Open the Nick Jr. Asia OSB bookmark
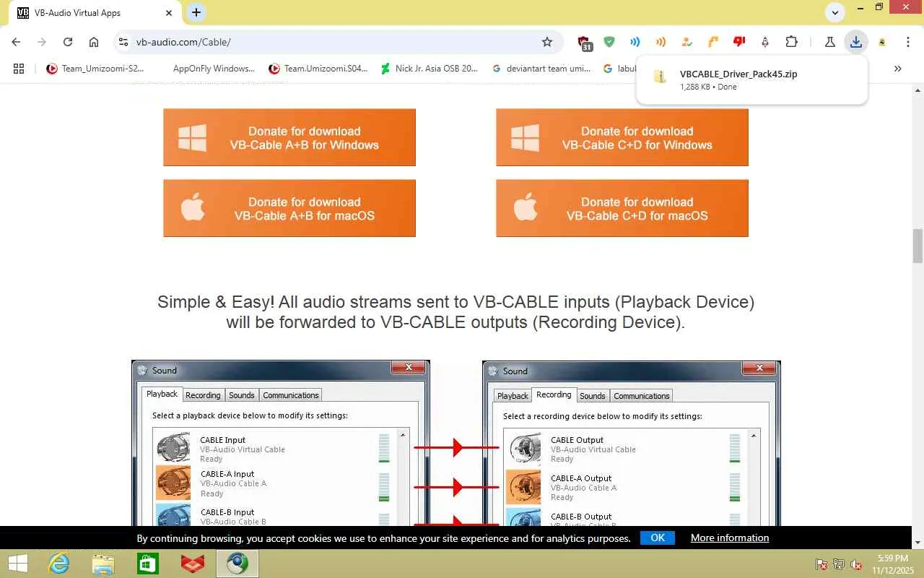Viewport: 924px width, 578px height. [430, 69]
